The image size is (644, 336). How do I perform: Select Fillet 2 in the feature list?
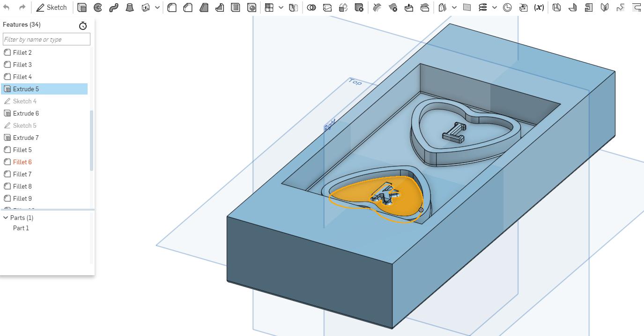pos(44,52)
